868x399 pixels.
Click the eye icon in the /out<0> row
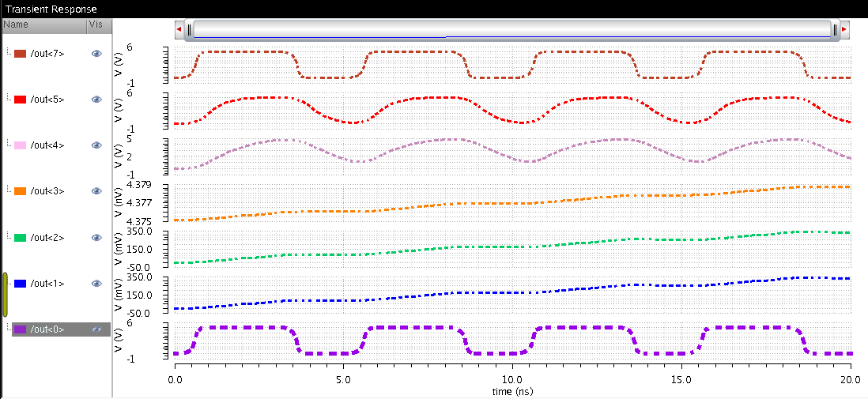point(96,329)
